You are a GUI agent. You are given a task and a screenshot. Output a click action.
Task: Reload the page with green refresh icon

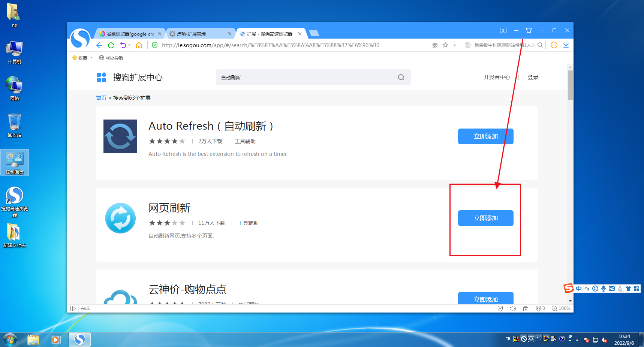pyautogui.click(x=111, y=45)
